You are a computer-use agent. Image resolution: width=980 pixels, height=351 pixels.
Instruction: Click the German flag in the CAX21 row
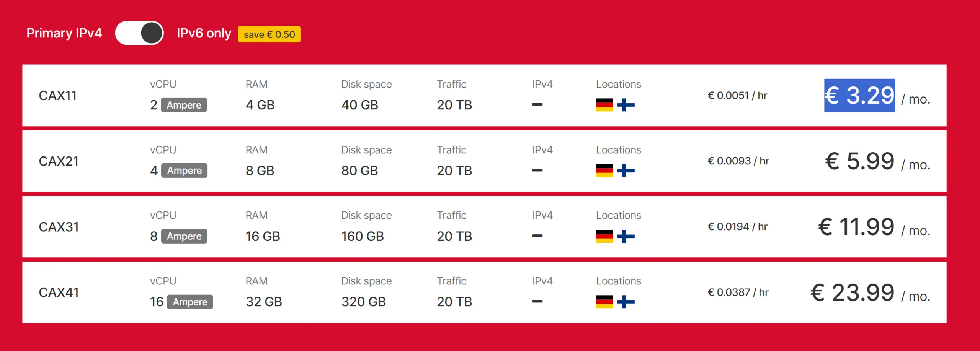point(604,171)
